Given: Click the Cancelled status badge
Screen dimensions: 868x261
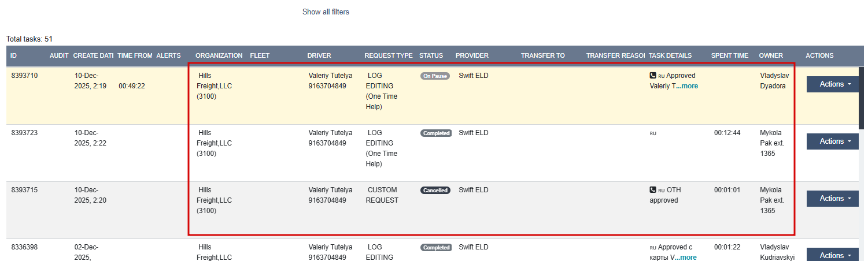Looking at the screenshot, I should 435,191.
